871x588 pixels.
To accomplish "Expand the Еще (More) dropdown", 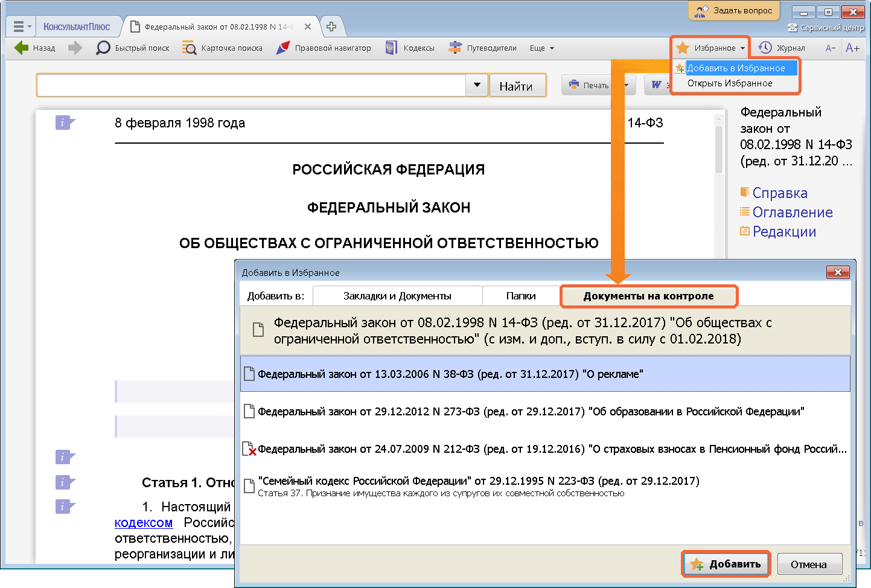I will [x=541, y=48].
